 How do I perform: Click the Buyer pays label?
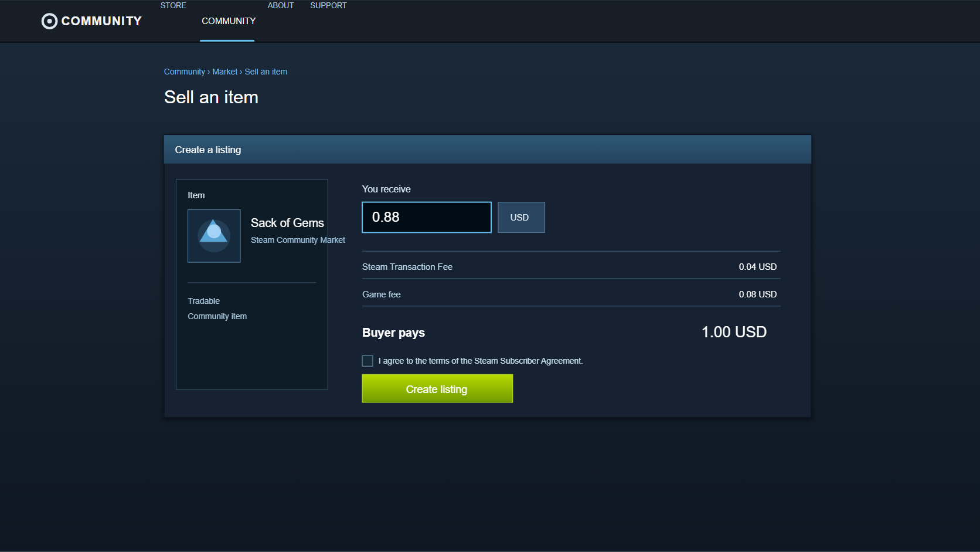(x=394, y=333)
